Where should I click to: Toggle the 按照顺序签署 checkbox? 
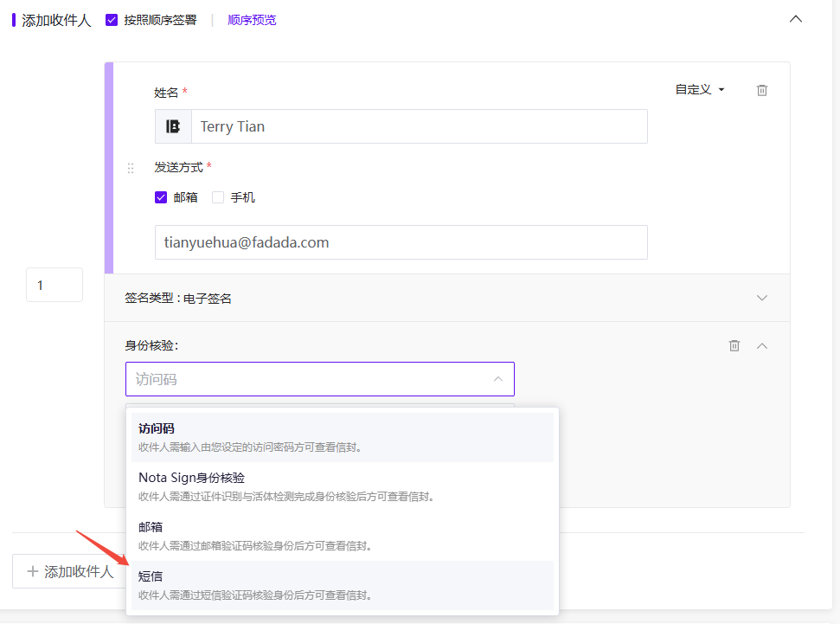click(x=112, y=21)
